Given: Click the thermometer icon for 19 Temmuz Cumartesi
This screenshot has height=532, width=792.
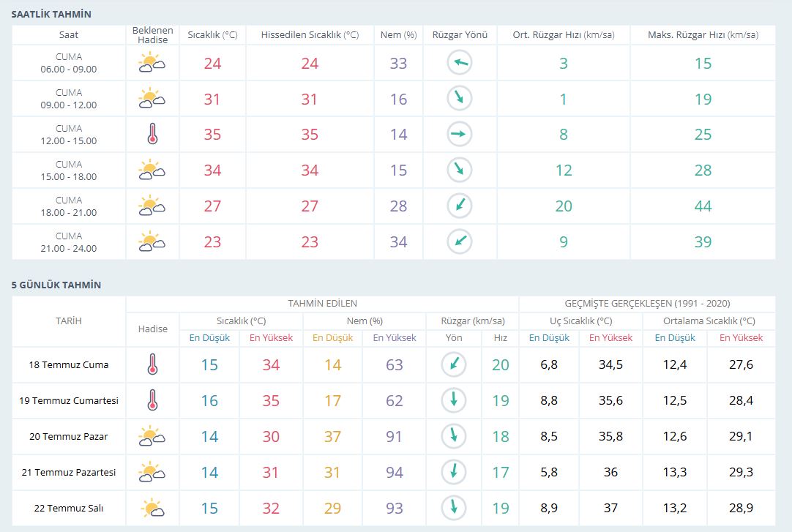Looking at the screenshot, I should pyautogui.click(x=152, y=400).
